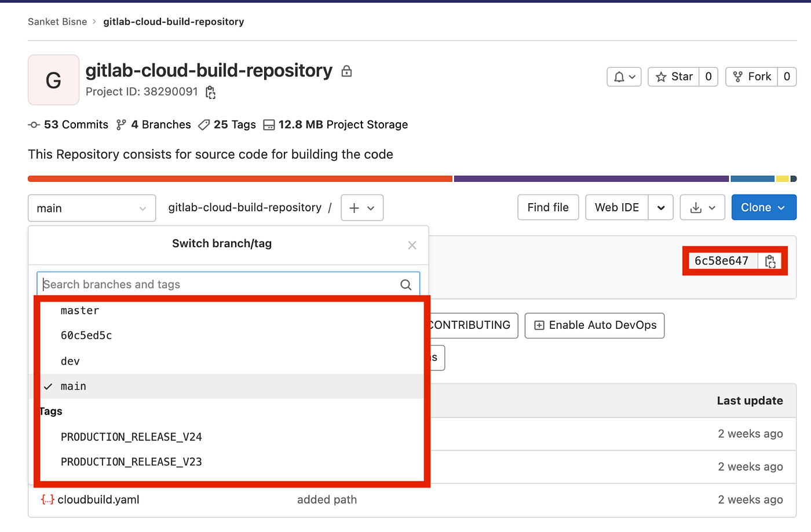Expand the Clone options

pyautogui.click(x=763, y=207)
